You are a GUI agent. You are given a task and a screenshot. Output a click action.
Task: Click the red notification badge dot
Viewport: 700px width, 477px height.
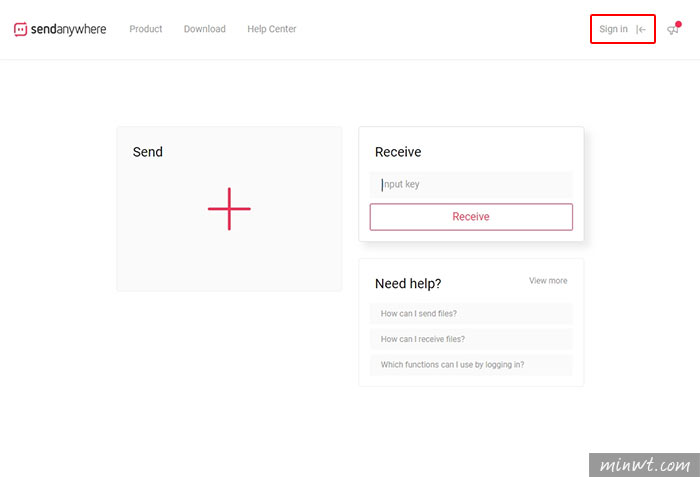[x=678, y=24]
